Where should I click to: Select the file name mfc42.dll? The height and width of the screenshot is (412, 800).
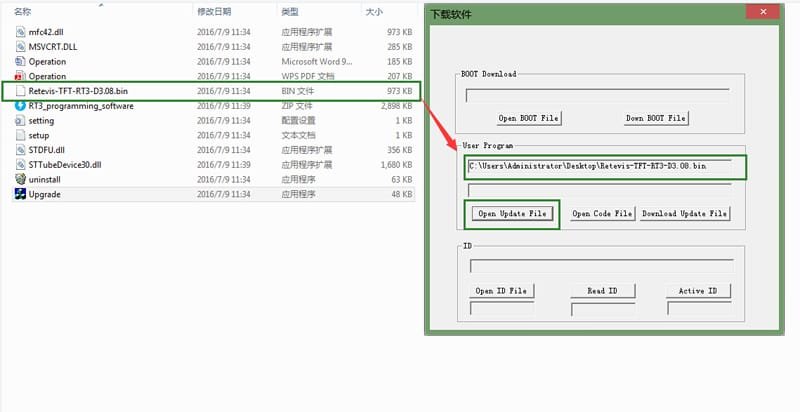46,32
